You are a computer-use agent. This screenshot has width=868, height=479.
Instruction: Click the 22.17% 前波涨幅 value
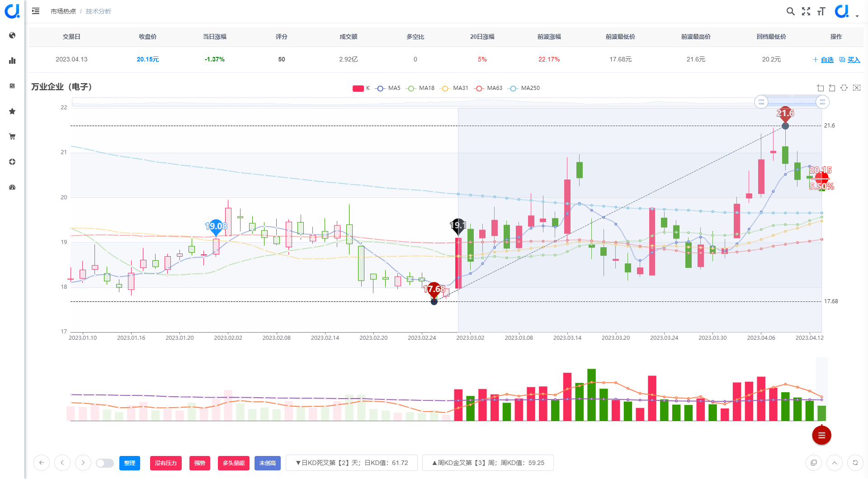(x=549, y=59)
